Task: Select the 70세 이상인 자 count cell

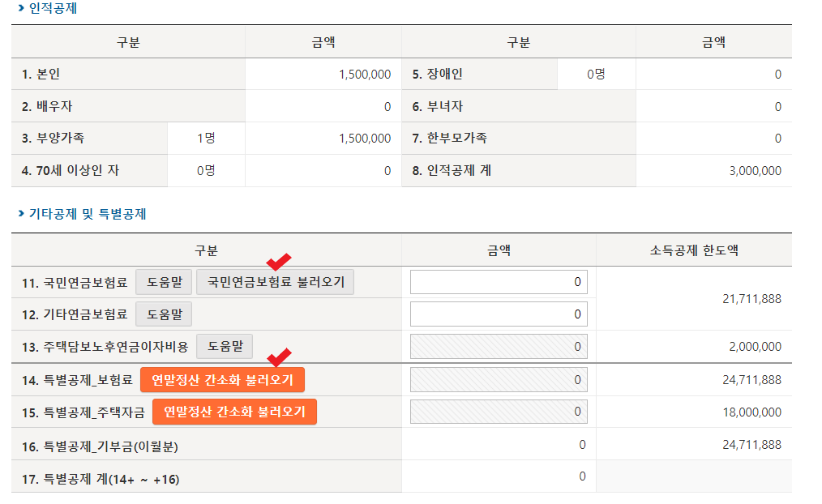Action: (x=205, y=171)
